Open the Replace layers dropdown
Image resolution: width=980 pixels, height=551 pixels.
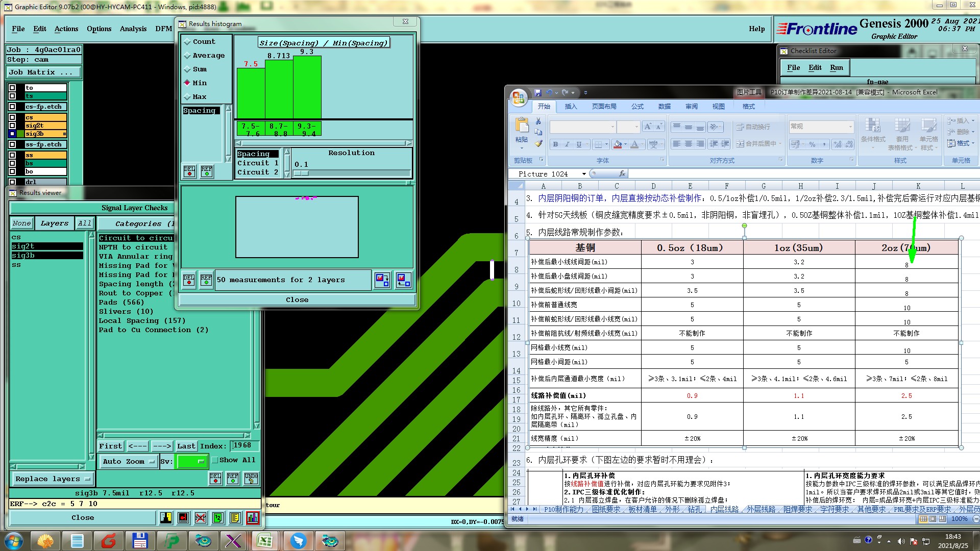pos(52,479)
